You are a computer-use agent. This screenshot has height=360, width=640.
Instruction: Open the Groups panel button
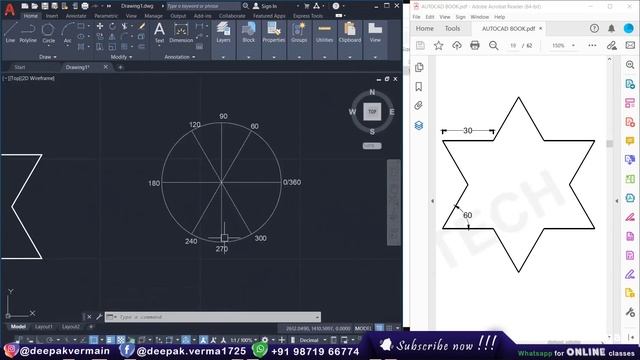click(299, 33)
